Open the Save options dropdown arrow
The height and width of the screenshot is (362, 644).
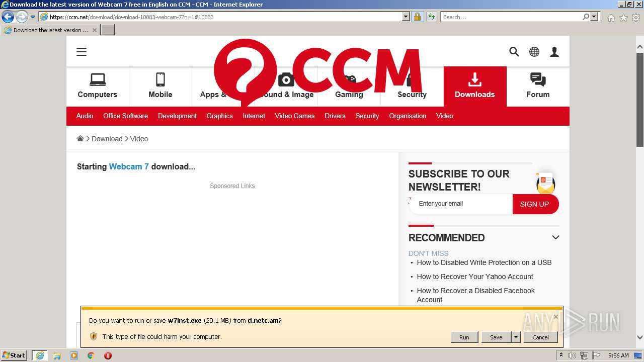[x=516, y=337]
